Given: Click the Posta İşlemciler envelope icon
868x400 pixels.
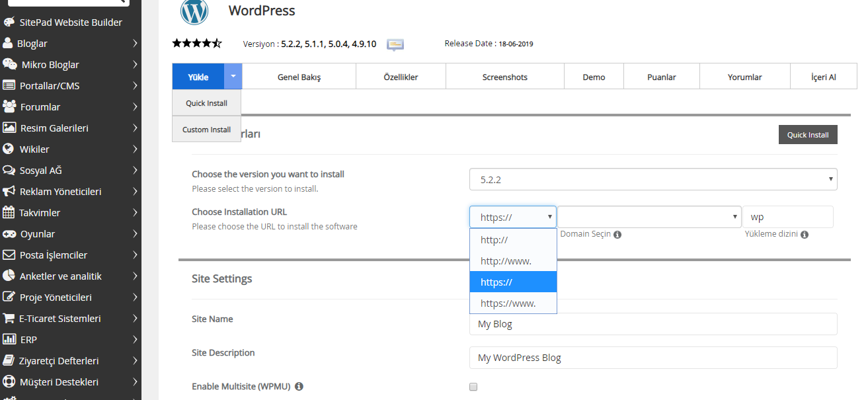Looking at the screenshot, I should click(9, 255).
